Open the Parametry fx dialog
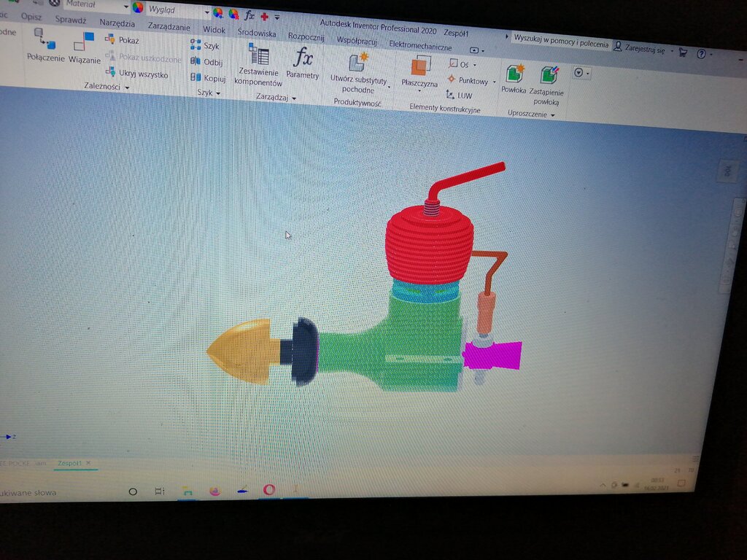The height and width of the screenshot is (560, 747). click(x=302, y=58)
